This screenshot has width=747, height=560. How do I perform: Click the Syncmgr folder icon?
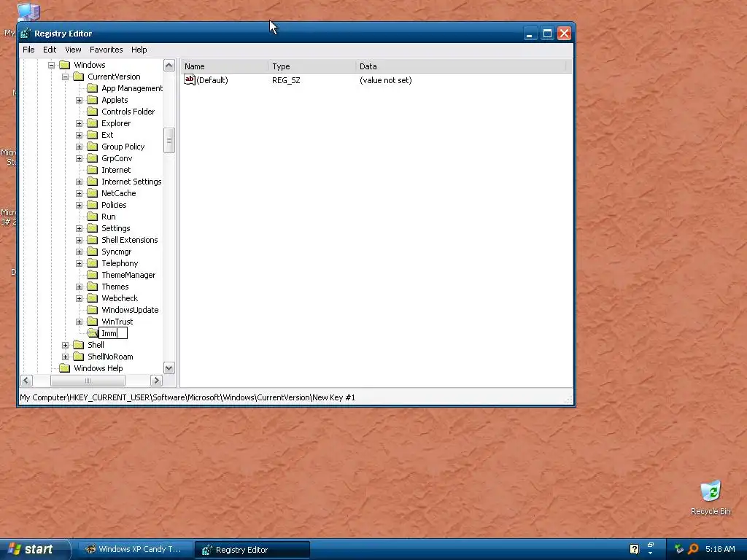[93, 252]
